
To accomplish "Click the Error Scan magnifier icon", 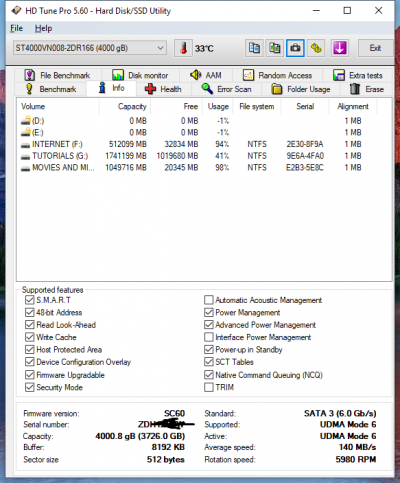I will coord(207,89).
